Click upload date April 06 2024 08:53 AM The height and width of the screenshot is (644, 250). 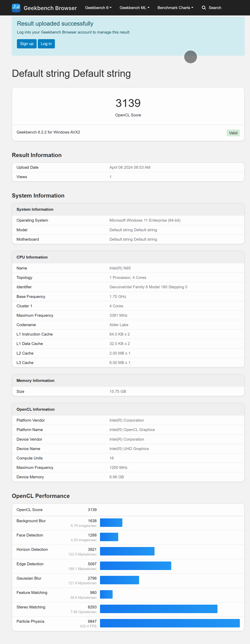coord(130,168)
